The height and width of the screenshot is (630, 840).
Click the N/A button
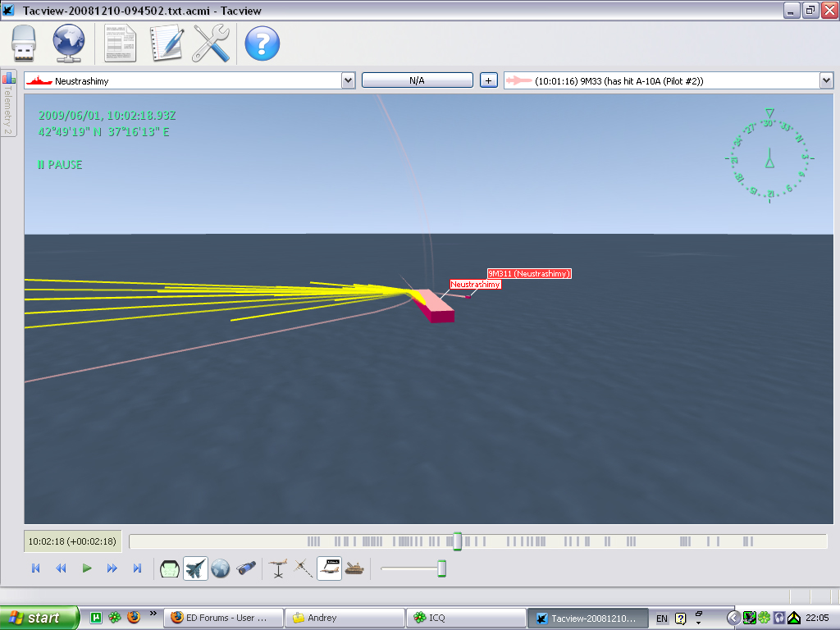(x=418, y=80)
